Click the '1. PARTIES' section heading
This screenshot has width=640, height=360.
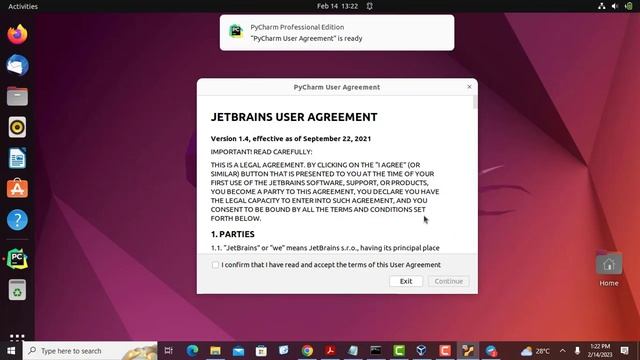(x=233, y=234)
